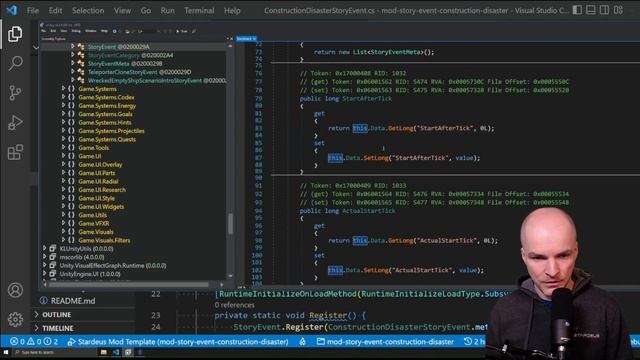This screenshot has width=640, height=360.
Task: Open the Run menu
Action: (x=167, y=11)
